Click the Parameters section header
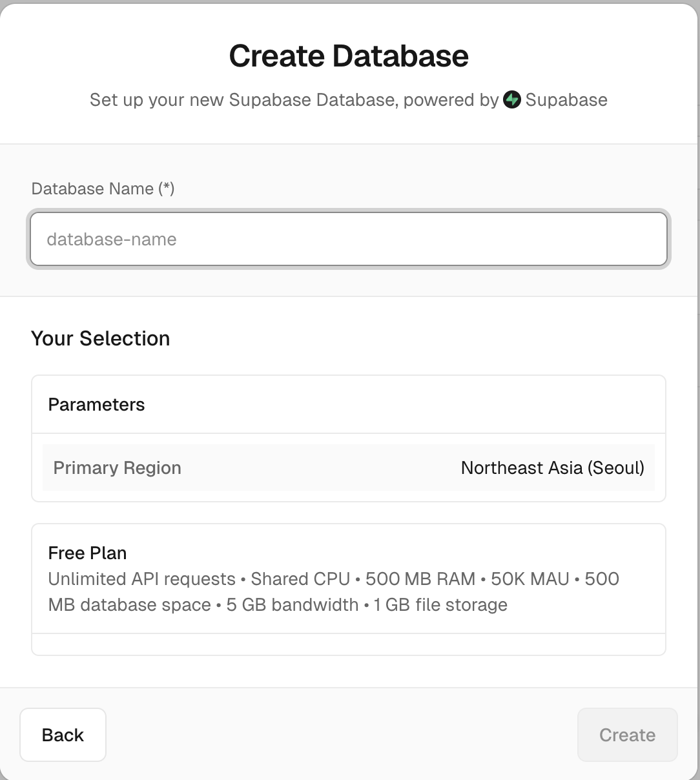This screenshot has width=700, height=780. 96,405
